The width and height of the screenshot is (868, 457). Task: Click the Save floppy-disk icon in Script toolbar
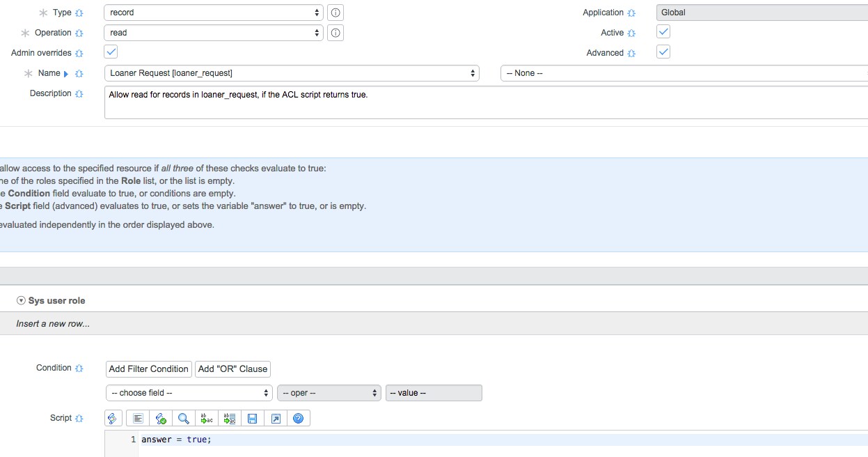[x=253, y=418]
